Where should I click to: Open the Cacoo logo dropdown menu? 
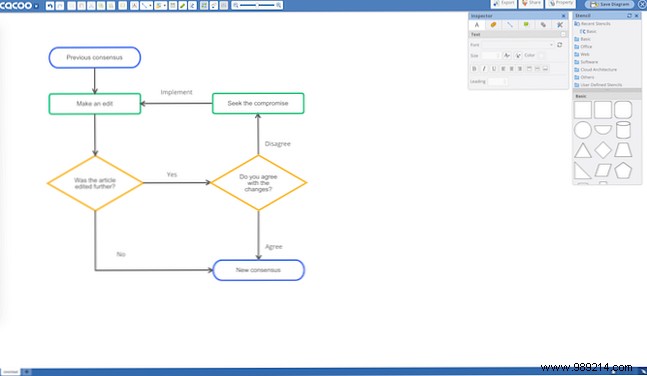click(x=36, y=6)
